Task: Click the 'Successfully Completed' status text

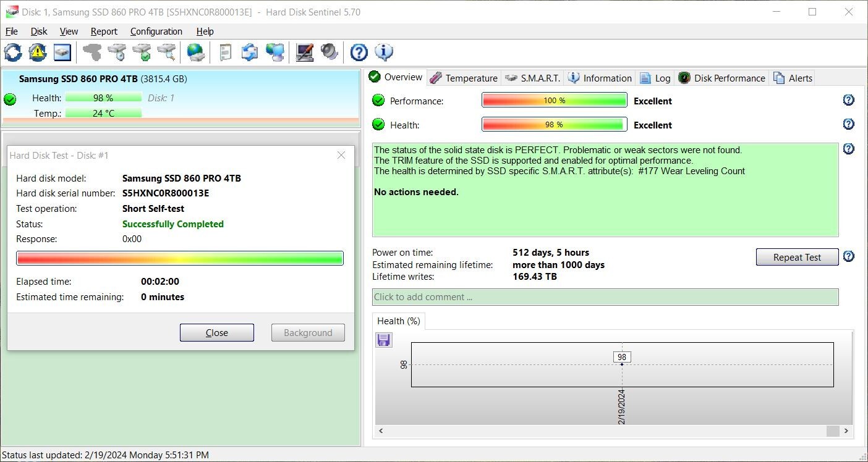Action: coord(173,224)
